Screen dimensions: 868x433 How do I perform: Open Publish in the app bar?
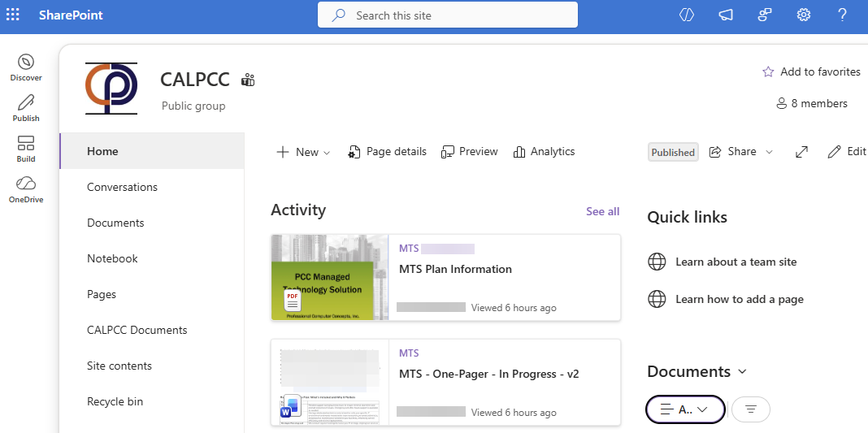(x=26, y=108)
